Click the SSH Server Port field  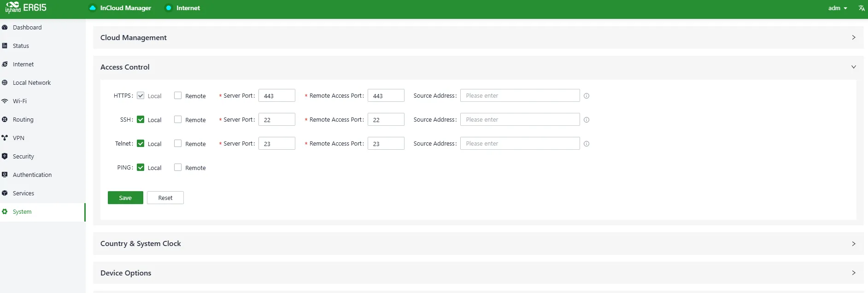coord(277,119)
